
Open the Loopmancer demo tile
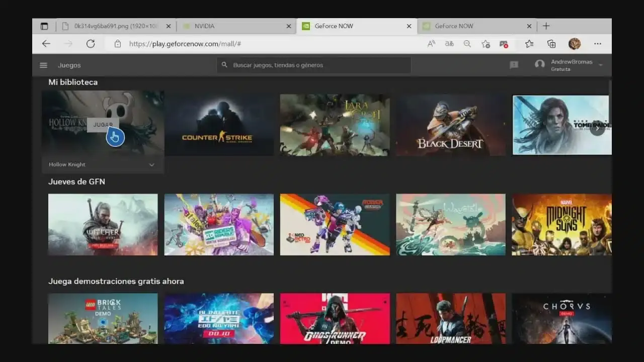pyautogui.click(x=451, y=319)
